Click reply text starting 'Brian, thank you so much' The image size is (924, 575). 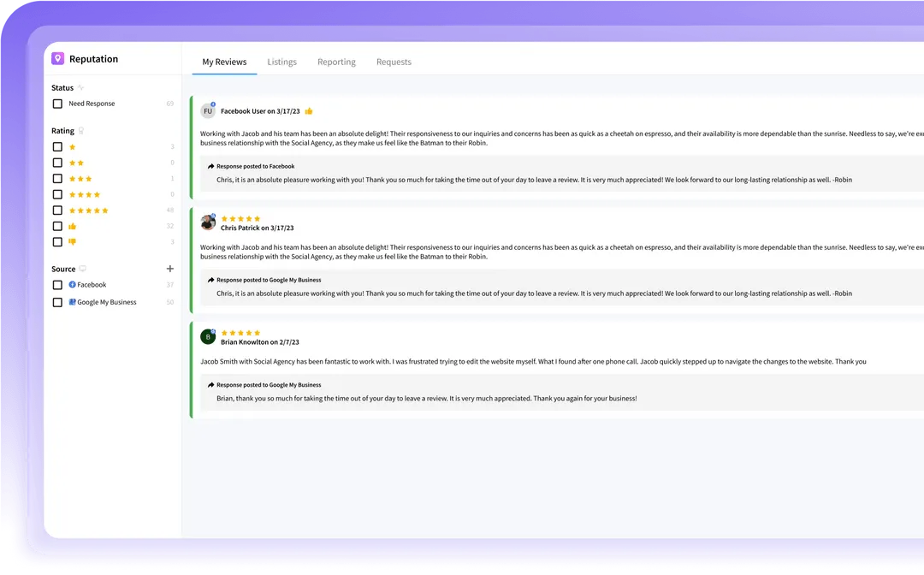pos(427,398)
